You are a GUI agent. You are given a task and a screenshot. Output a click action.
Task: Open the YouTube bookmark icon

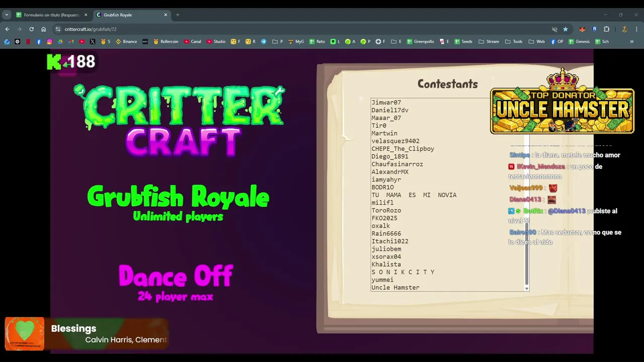click(x=82, y=42)
